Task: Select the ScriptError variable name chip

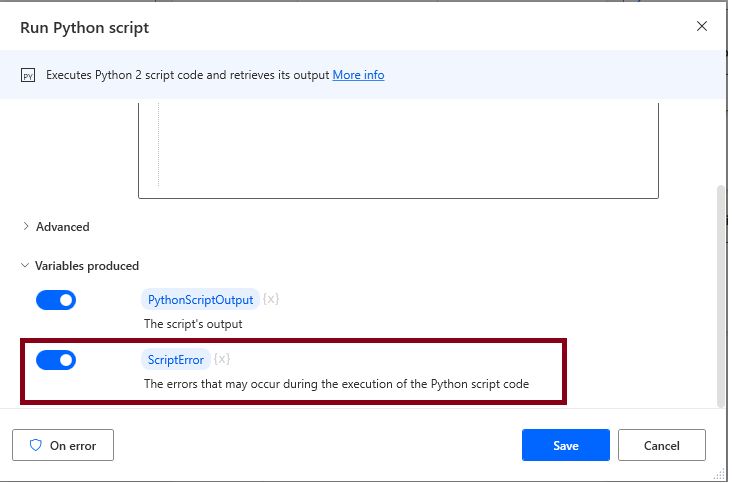Action: (x=176, y=359)
